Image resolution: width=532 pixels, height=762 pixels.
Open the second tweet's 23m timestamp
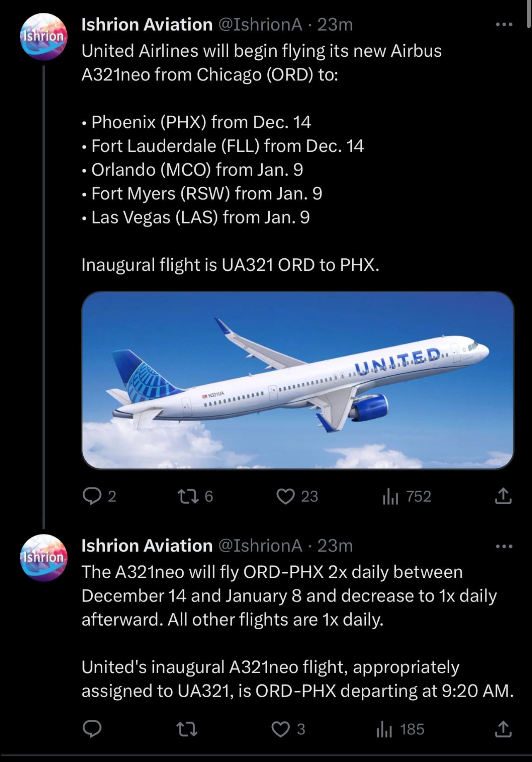click(x=335, y=546)
